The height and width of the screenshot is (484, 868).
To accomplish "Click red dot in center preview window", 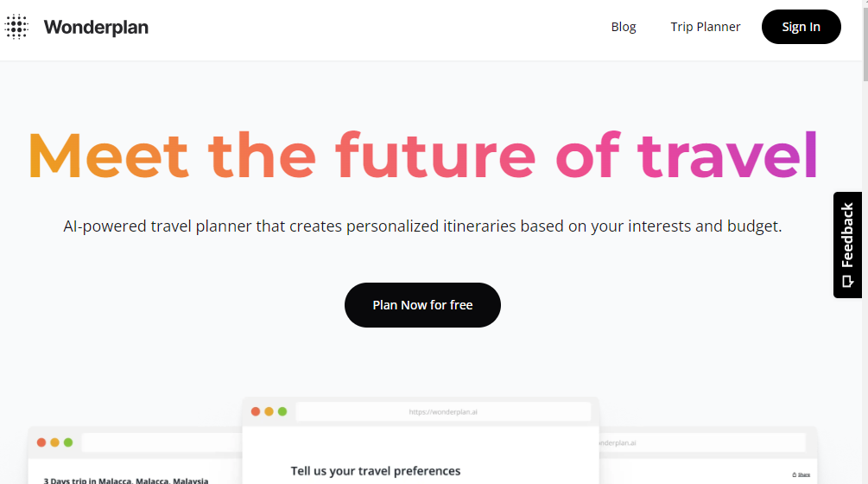I will pos(256,411).
